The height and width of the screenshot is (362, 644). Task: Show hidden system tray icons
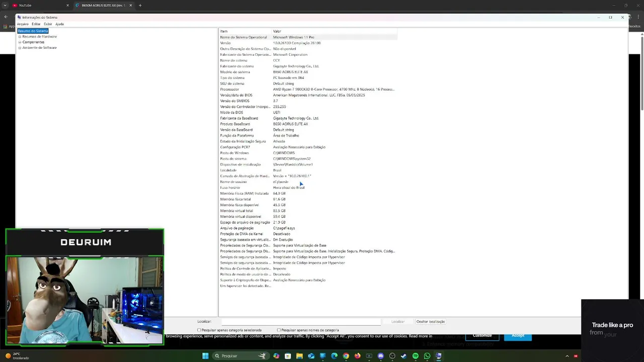pos(567,356)
